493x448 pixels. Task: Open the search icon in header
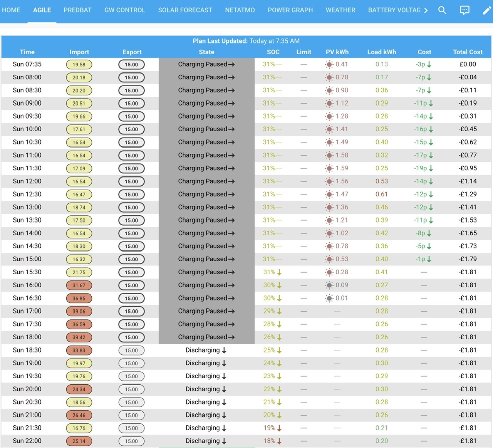(x=442, y=10)
